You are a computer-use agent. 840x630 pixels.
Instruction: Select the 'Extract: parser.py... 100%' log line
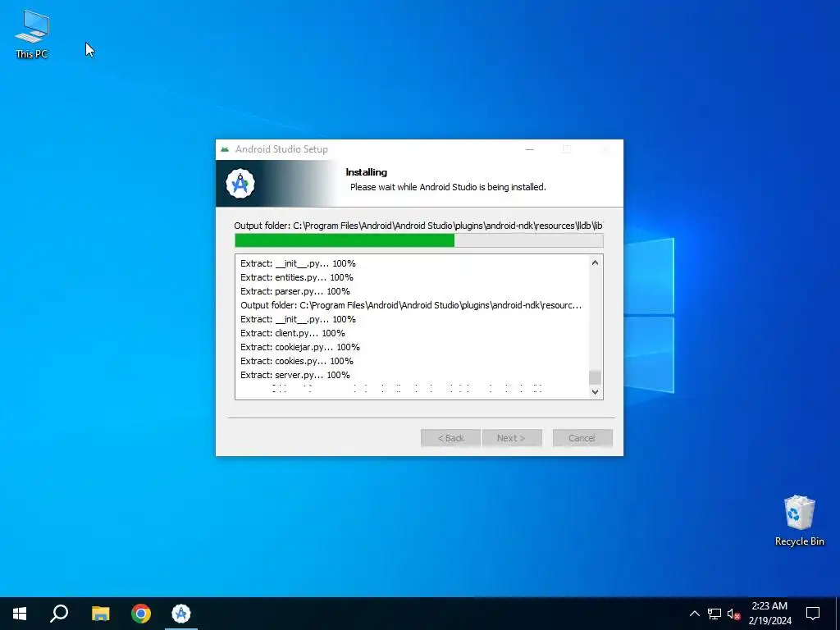[295, 291]
